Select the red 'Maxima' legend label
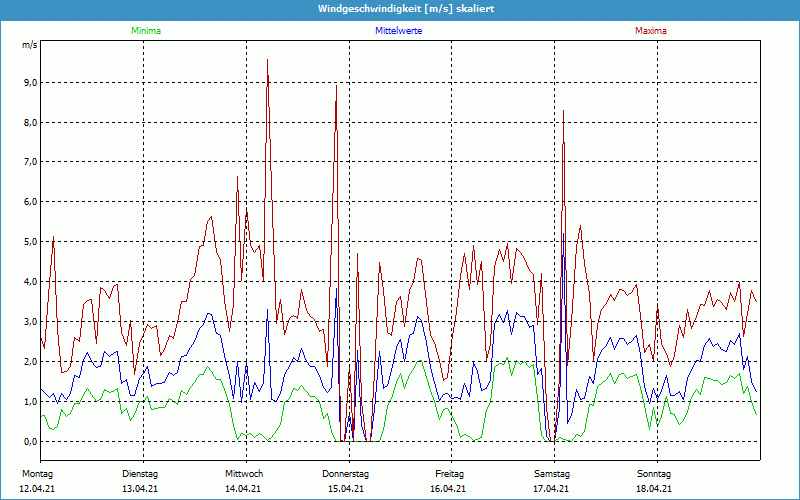Viewport: 800px width, 500px height. (x=651, y=31)
